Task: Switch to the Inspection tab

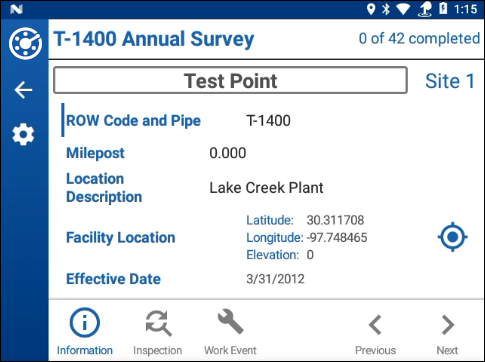Action: pyautogui.click(x=158, y=332)
